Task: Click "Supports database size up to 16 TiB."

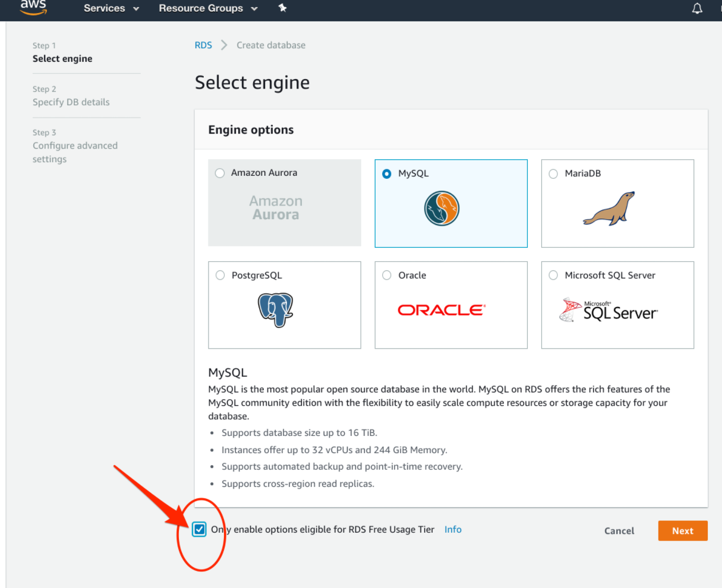Action: pos(299,433)
